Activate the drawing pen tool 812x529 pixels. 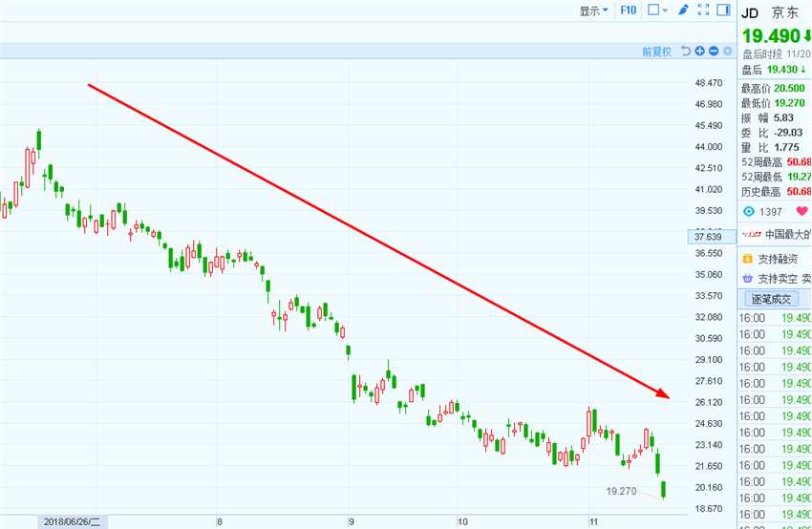(683, 10)
